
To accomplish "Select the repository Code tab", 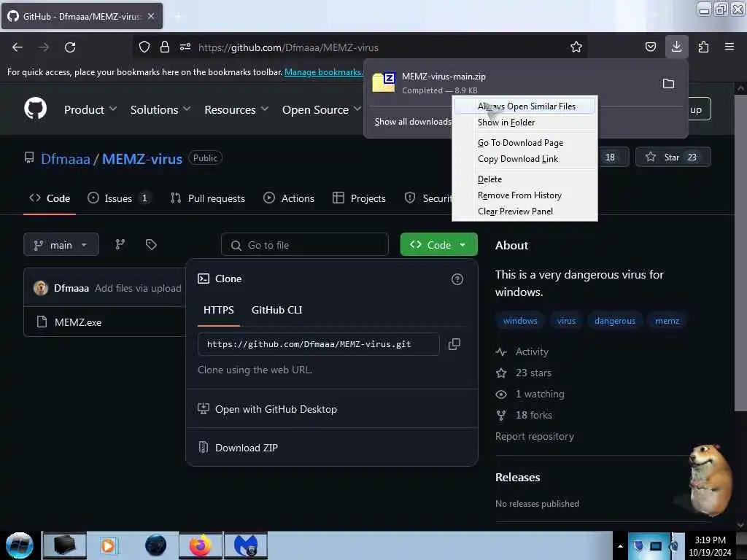I will point(50,198).
